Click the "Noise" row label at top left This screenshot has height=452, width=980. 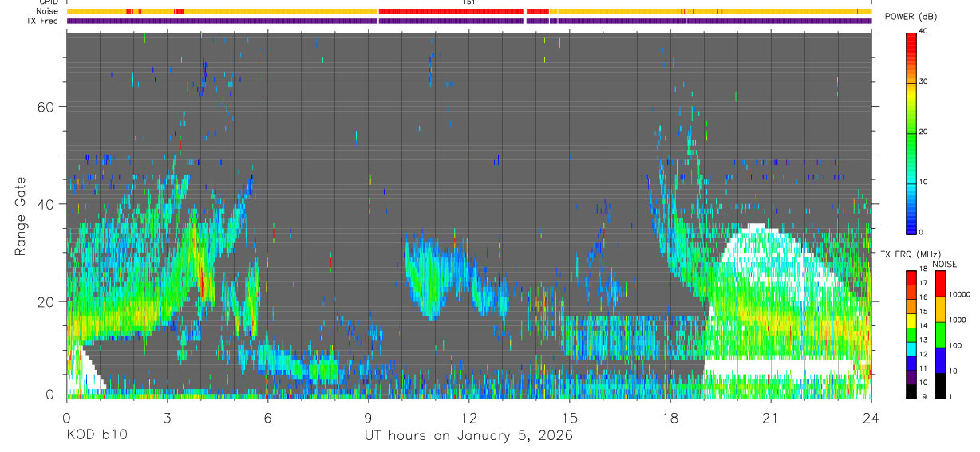coord(49,11)
